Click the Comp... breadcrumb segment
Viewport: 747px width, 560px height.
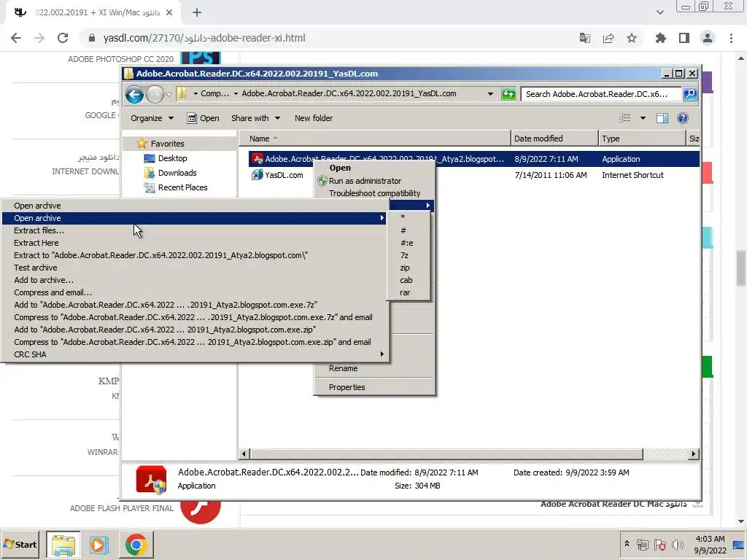click(214, 94)
